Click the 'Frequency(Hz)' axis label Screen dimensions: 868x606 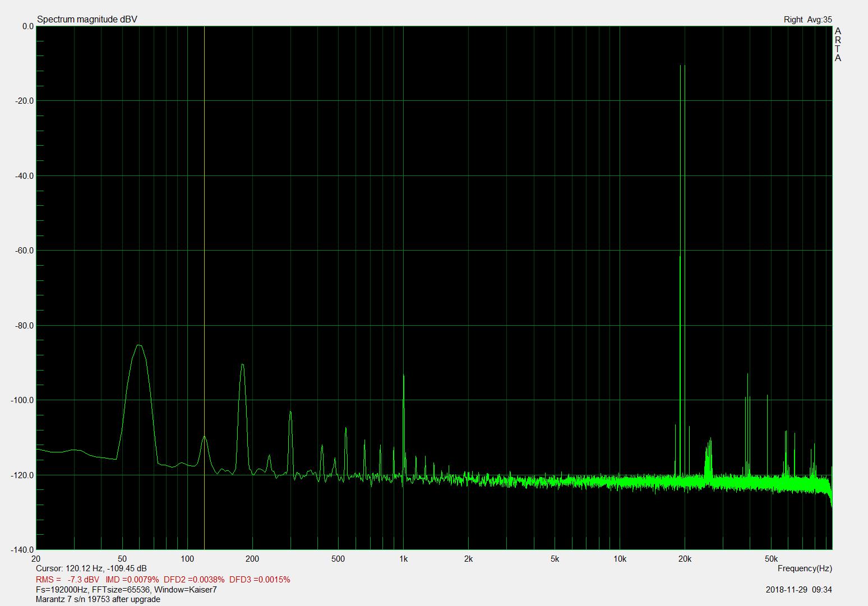(x=805, y=568)
